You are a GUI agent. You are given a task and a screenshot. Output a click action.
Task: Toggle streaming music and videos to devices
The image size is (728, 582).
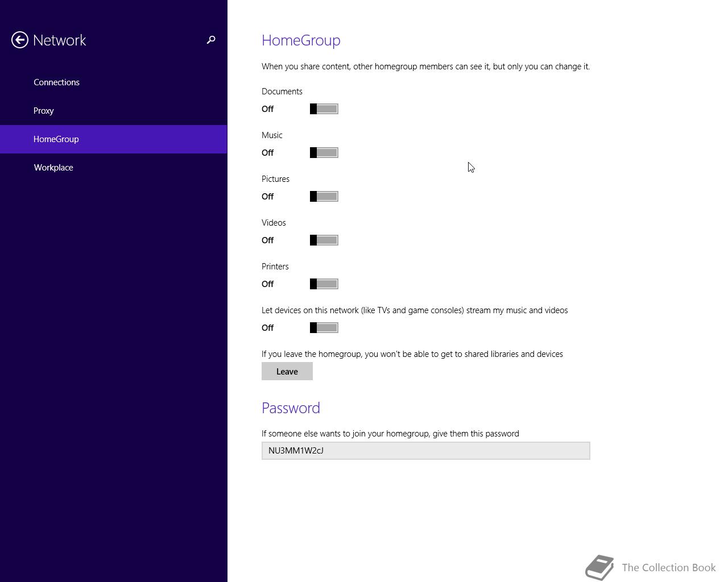coord(324,328)
